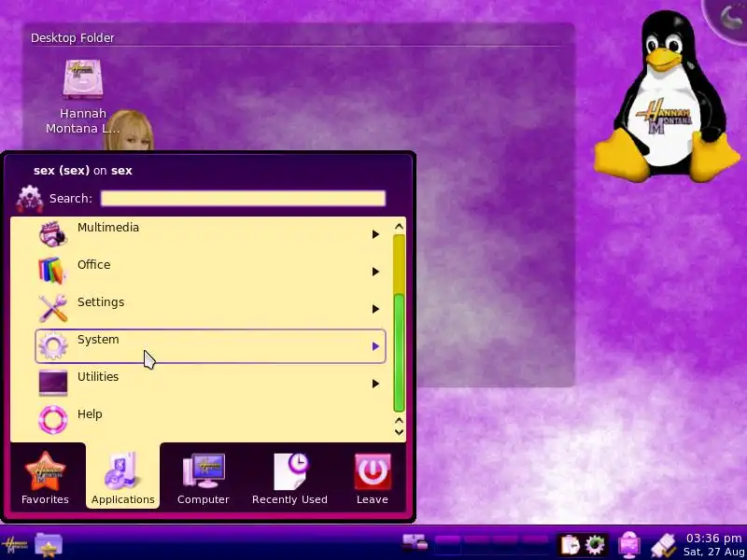Click the Tux penguin desktop widget
Screen dimensions: 747x560
tap(666, 95)
